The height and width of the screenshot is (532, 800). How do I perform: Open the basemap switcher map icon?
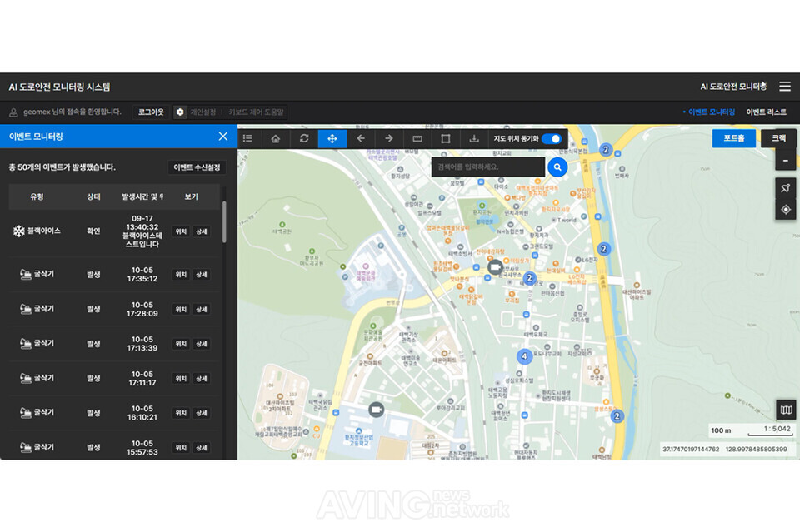tap(785, 409)
